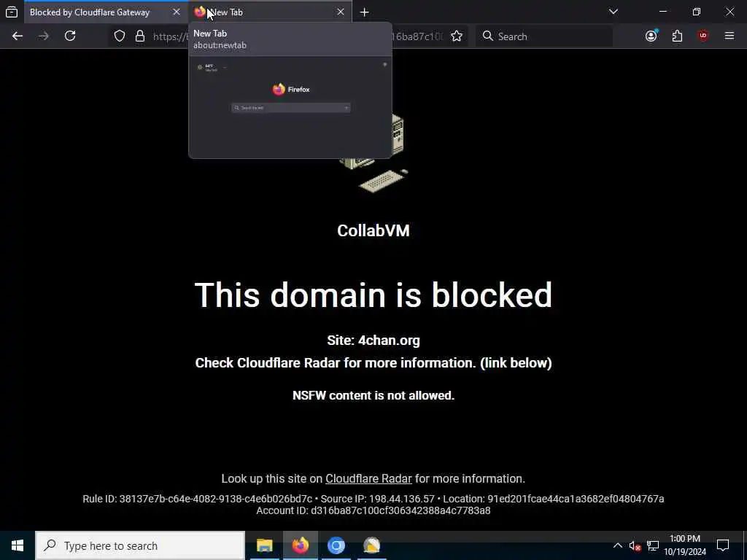The image size is (747, 560).
Task: Open Firefox application hamburger menu
Action: click(729, 36)
